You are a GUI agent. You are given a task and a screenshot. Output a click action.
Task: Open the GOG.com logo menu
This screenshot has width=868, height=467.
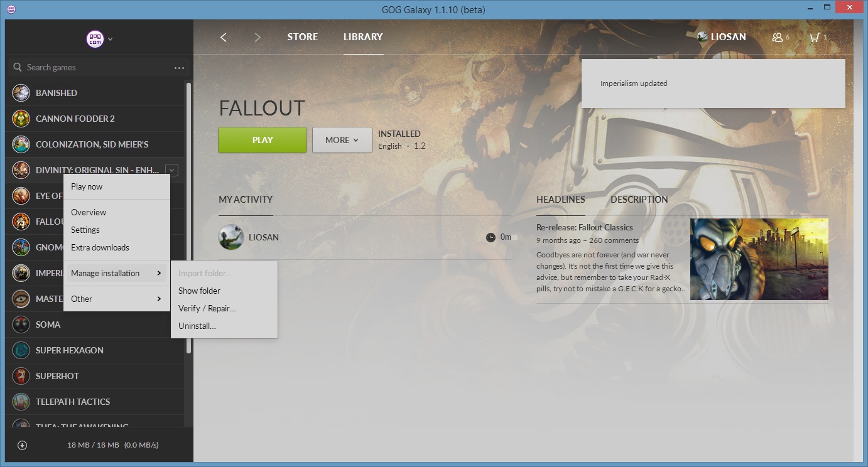point(95,39)
